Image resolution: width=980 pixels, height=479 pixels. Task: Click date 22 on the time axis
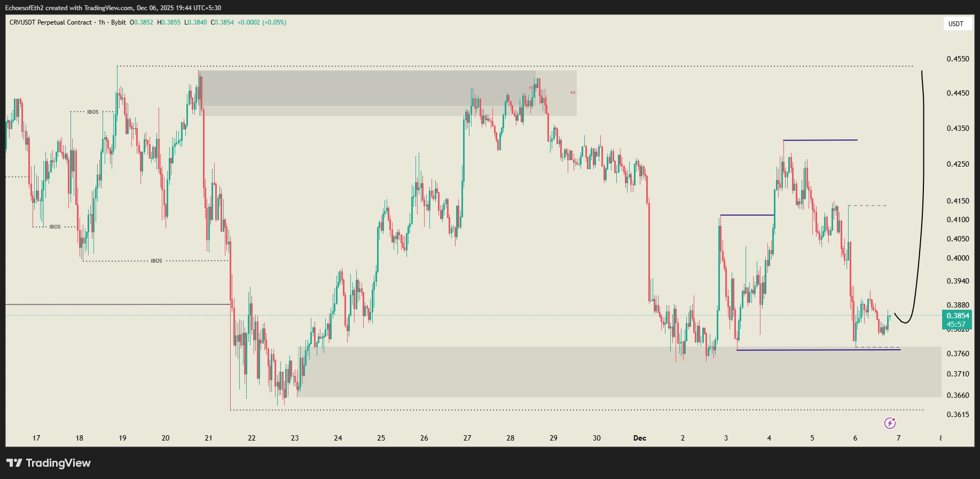coord(252,438)
